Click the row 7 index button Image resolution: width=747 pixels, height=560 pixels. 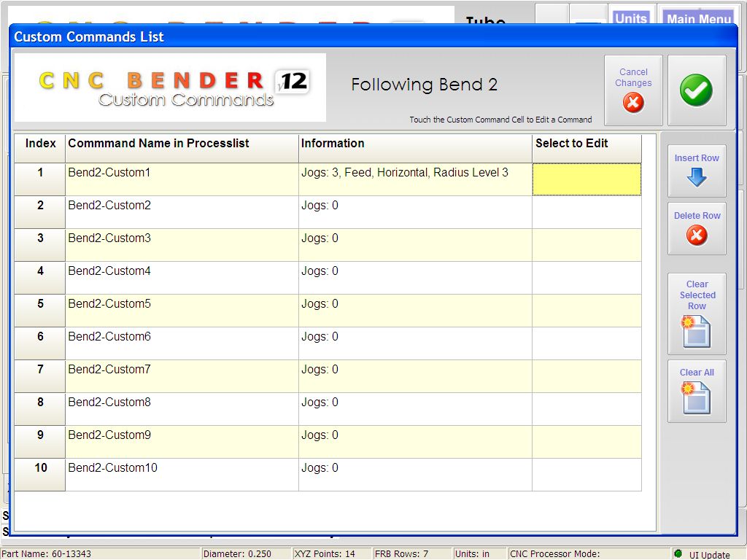tap(40, 376)
